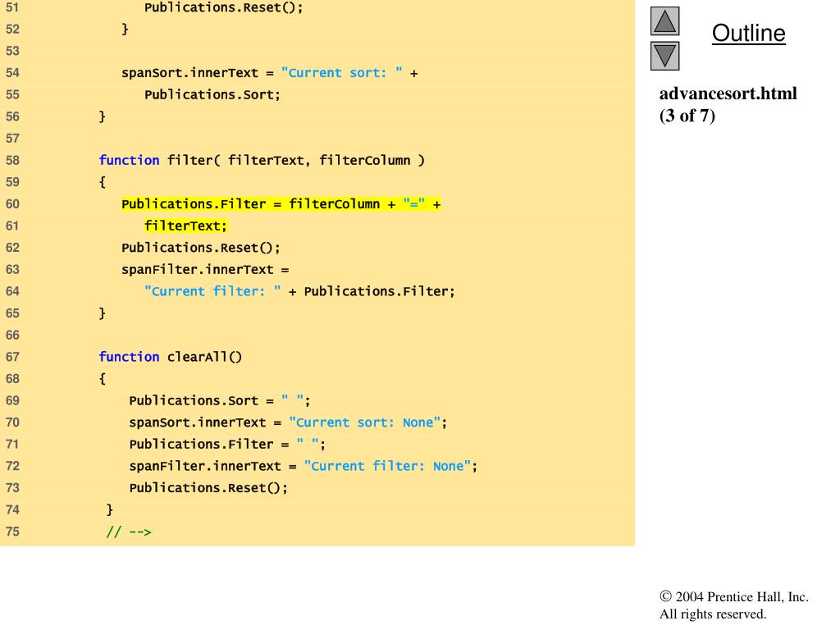Click the "Current filter: " string on line 64

[212, 291]
